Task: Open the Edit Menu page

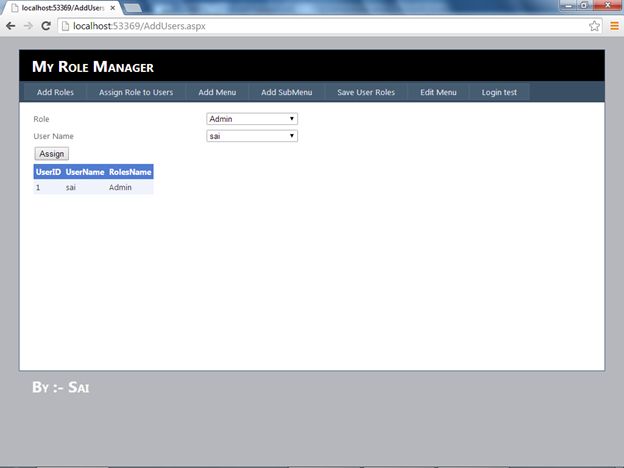Action: point(438,92)
